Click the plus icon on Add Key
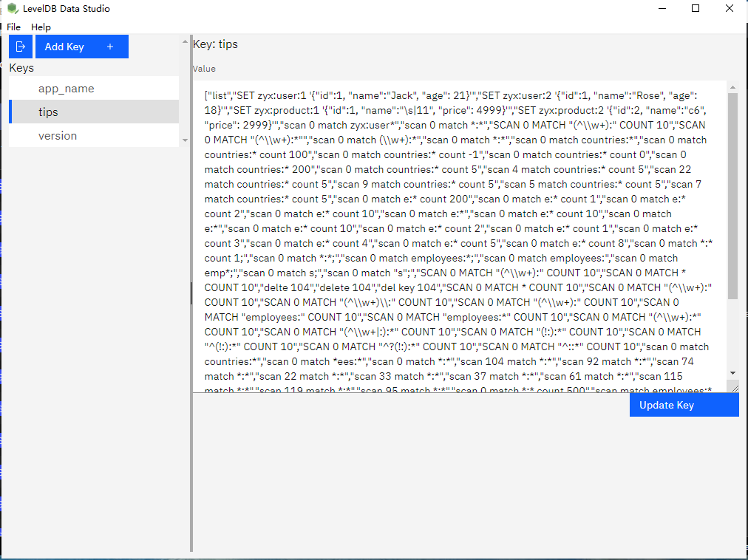The image size is (748, 560). click(x=110, y=47)
